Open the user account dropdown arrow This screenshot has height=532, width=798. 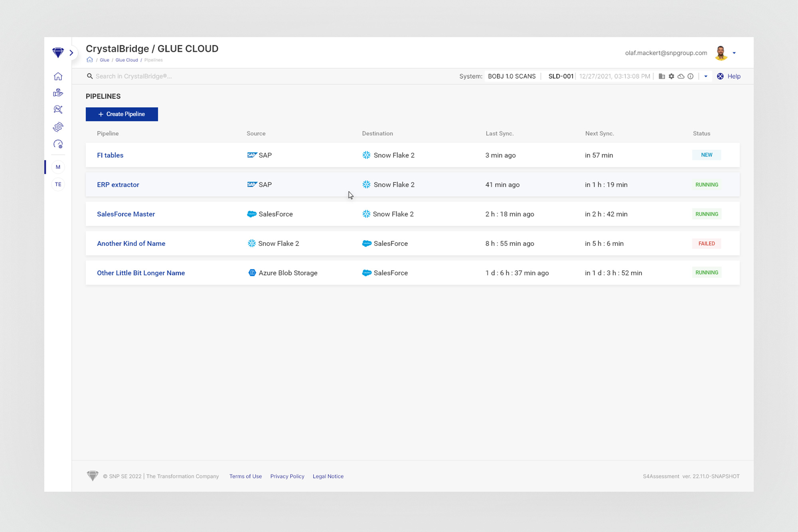(734, 53)
